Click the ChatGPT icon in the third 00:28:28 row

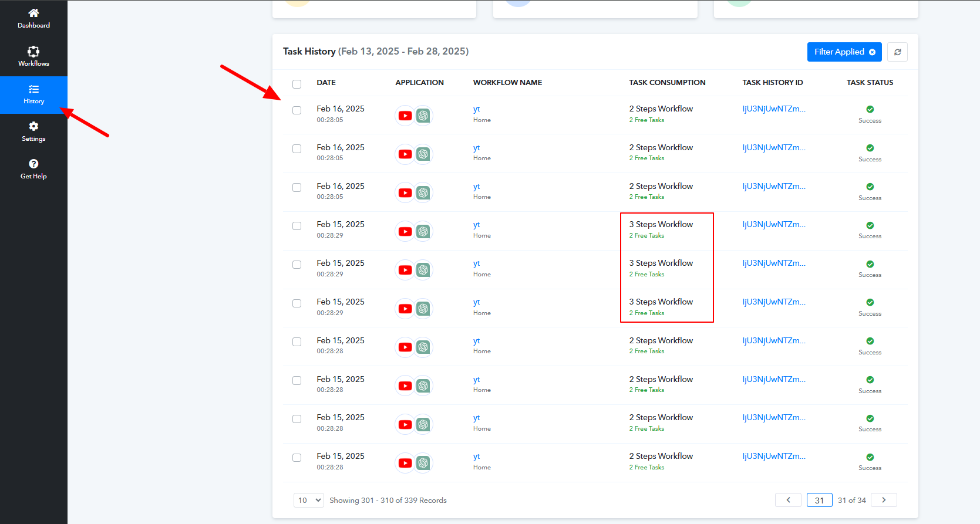click(x=423, y=424)
